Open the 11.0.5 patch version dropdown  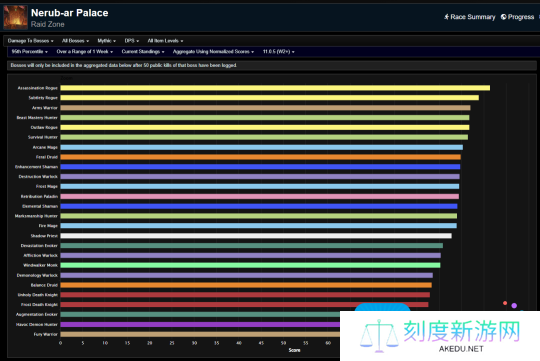[x=279, y=52]
